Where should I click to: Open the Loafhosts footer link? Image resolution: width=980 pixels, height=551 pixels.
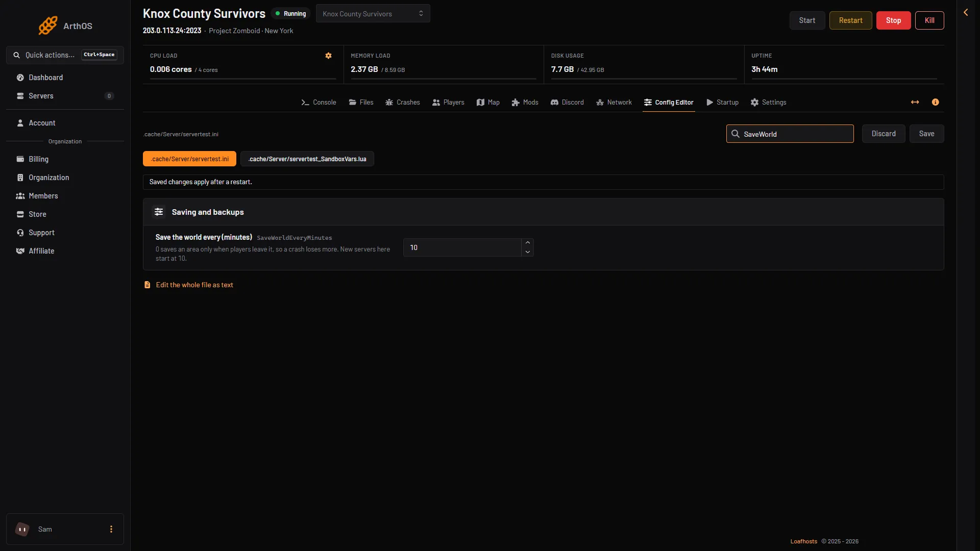coord(803,541)
